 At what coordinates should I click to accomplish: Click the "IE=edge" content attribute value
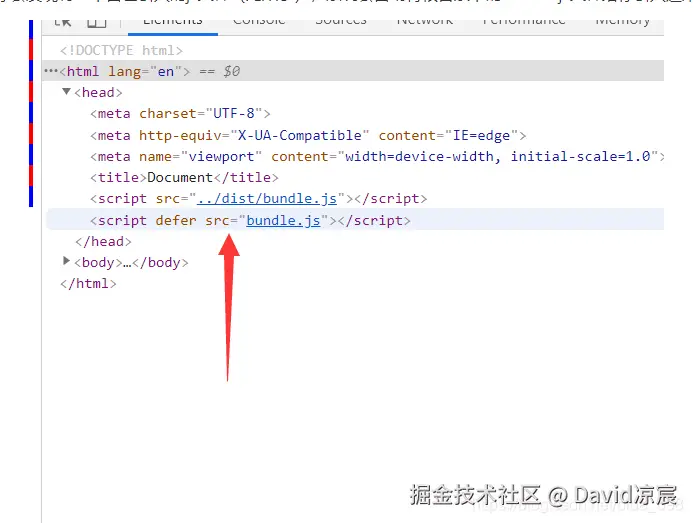pos(481,135)
